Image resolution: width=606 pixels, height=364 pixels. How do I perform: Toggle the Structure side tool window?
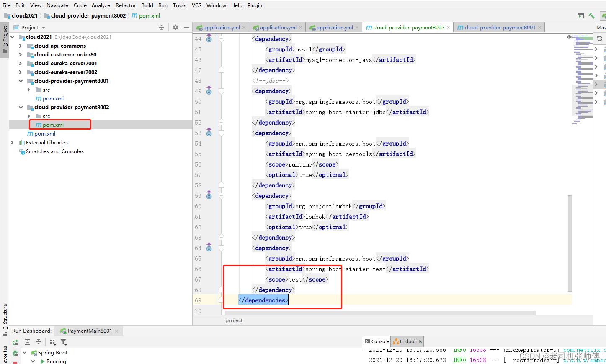pyautogui.click(x=5, y=320)
